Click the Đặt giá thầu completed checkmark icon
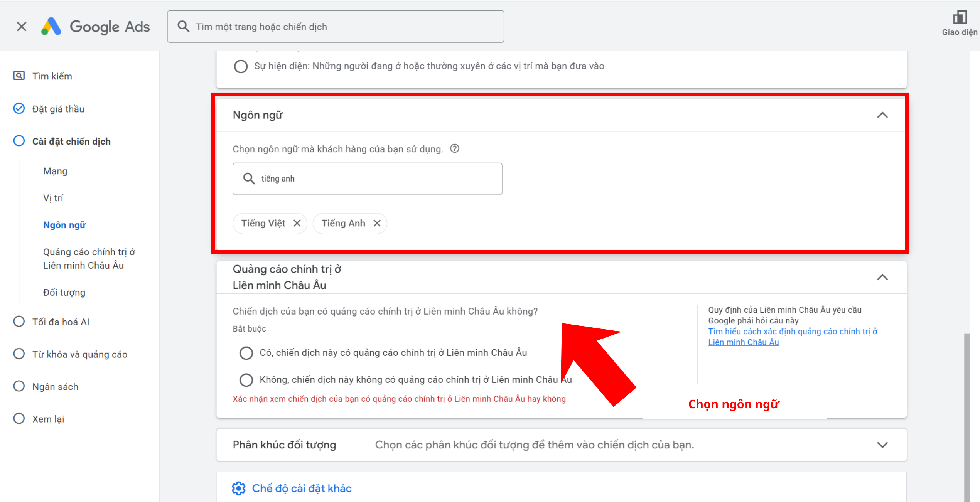 (x=19, y=109)
